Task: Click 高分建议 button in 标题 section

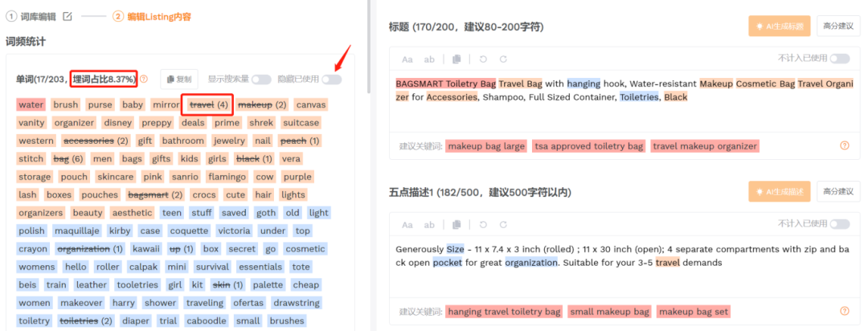Action: click(838, 26)
